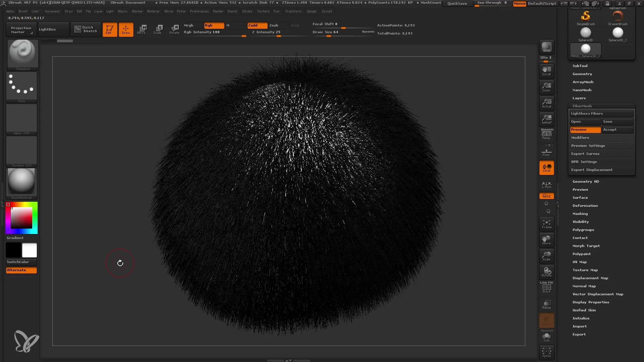This screenshot has width=644, height=362.
Task: Click the Preview button in FiberMesh
Action: 585,129
